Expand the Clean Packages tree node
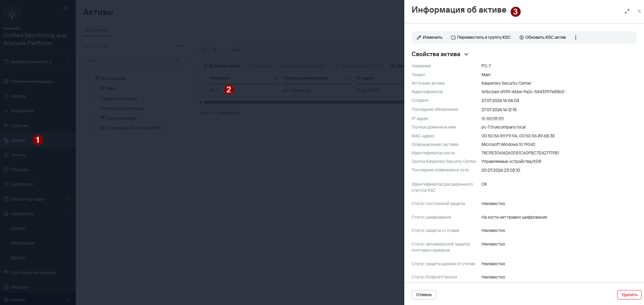This screenshot has height=305, width=644. 90,118
